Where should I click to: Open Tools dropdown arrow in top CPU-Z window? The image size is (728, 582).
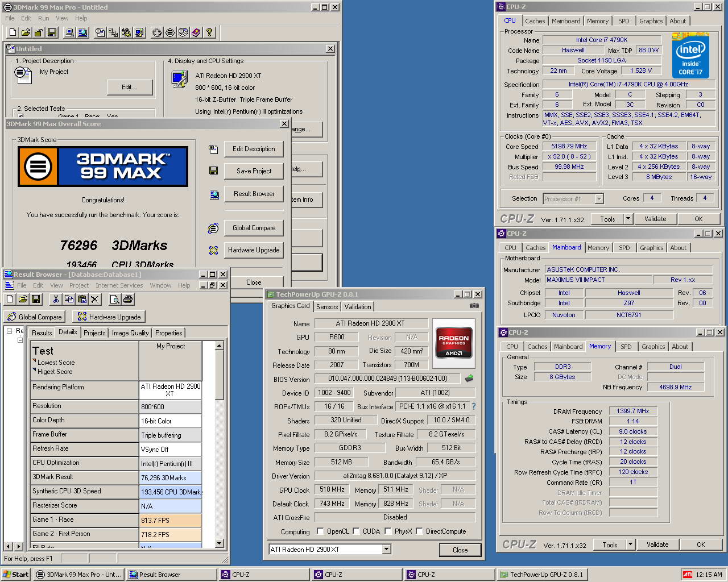pyautogui.click(x=628, y=219)
